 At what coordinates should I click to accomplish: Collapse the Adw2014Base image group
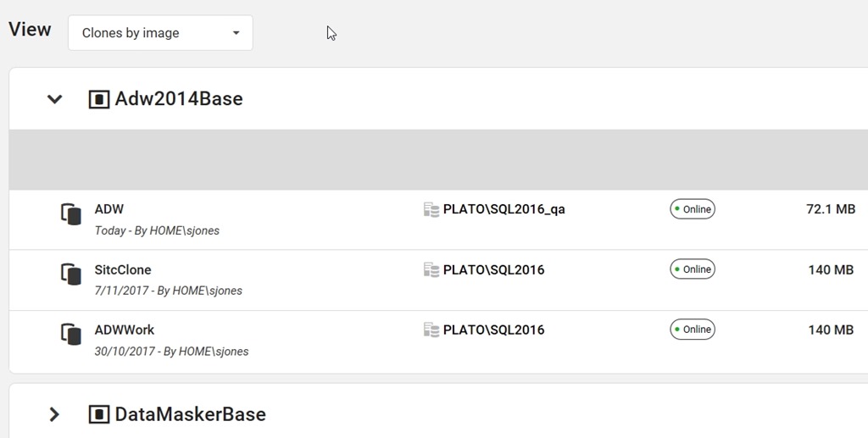coord(55,99)
